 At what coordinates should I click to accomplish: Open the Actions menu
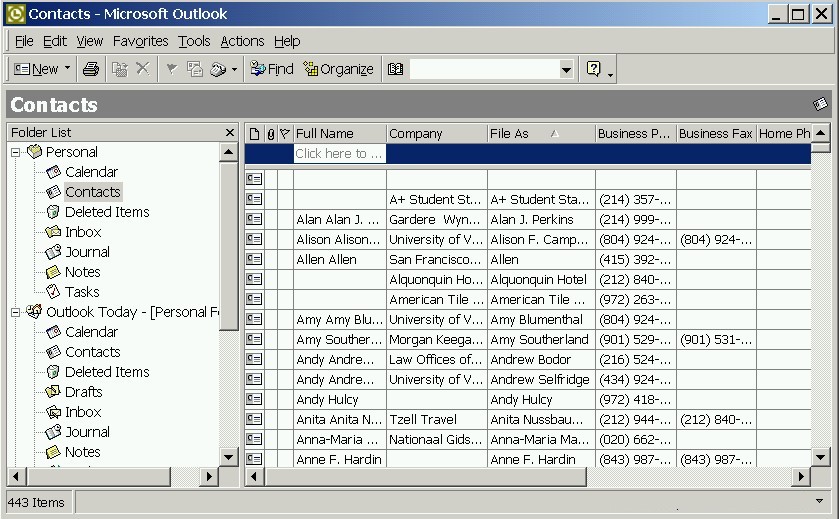[x=242, y=41]
